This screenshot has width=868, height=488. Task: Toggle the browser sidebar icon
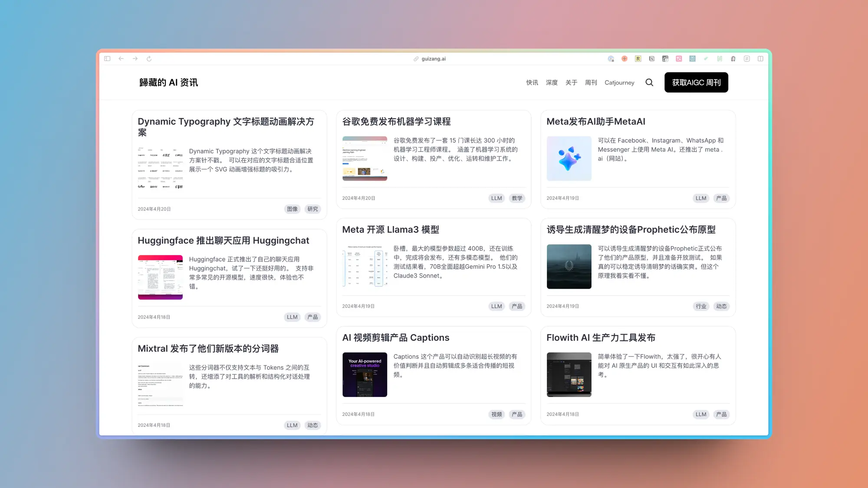click(107, 59)
